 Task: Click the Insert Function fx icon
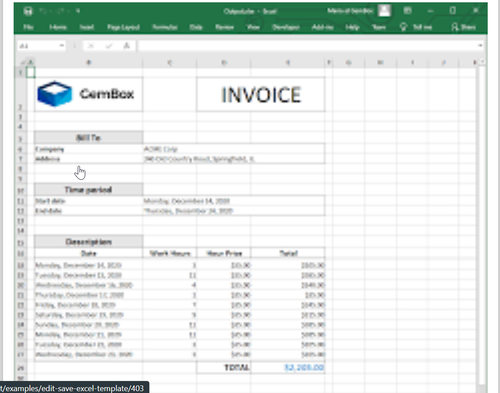(x=127, y=46)
